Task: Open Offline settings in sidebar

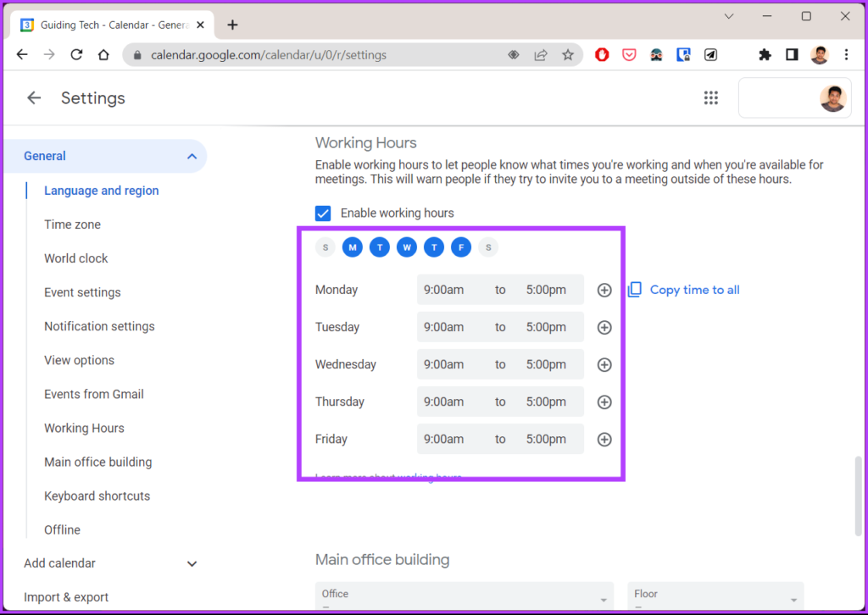Action: coord(62,529)
